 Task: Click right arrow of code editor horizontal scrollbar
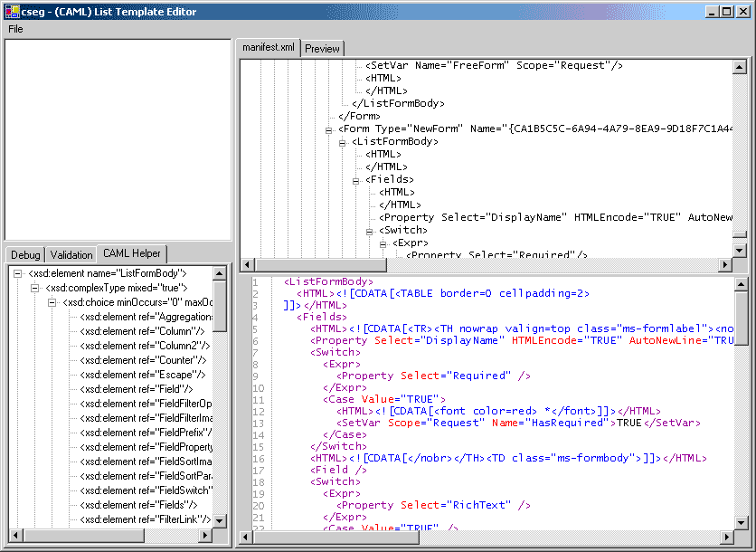727,537
